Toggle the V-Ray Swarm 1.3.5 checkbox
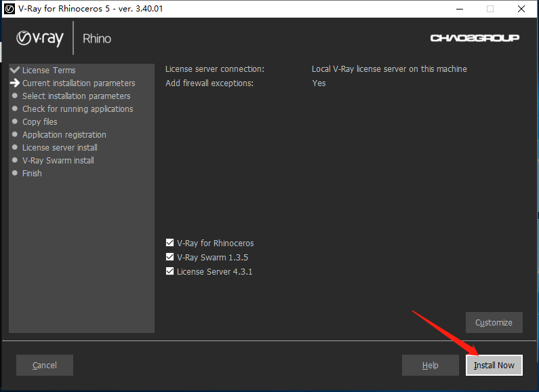The height and width of the screenshot is (392, 539). coord(169,257)
